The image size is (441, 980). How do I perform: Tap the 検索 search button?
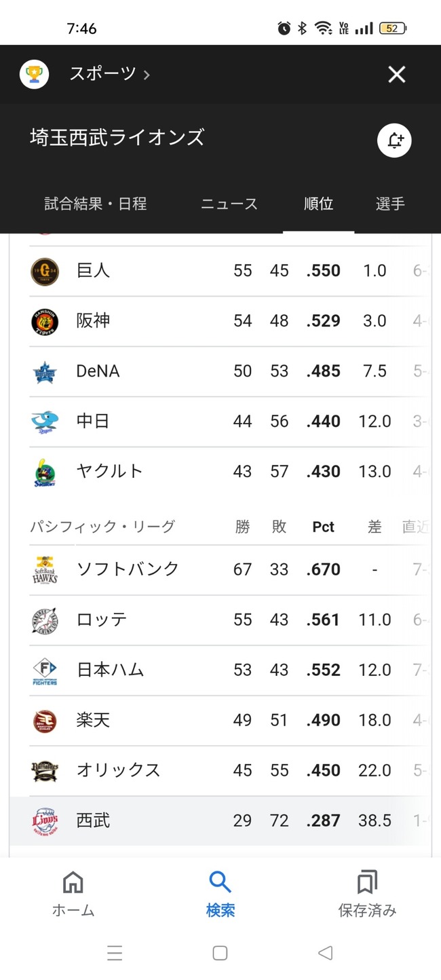coord(220,895)
